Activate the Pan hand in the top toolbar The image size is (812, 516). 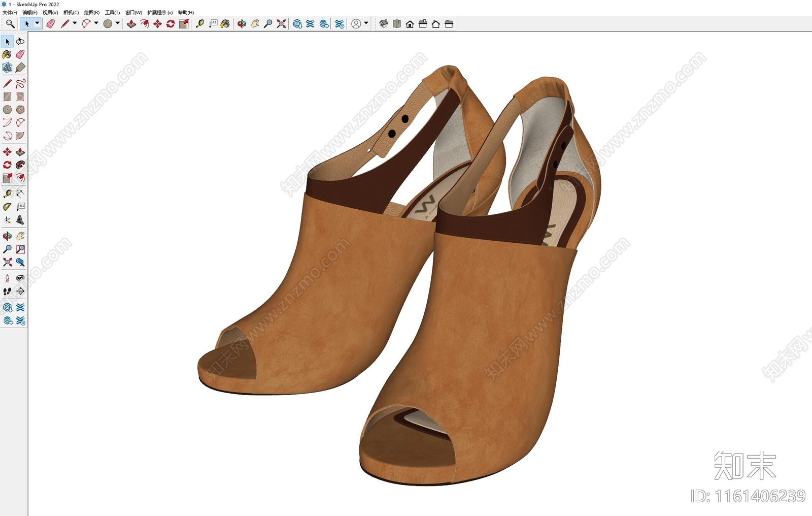(255, 24)
